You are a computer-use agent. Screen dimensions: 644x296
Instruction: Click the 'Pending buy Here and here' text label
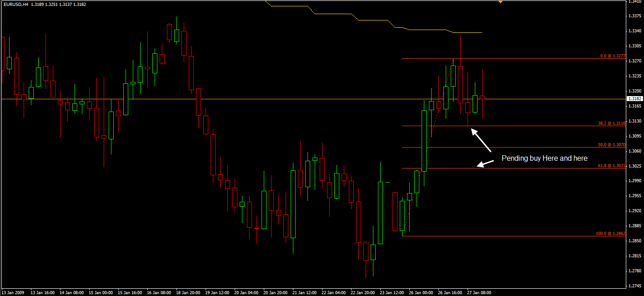(544, 158)
